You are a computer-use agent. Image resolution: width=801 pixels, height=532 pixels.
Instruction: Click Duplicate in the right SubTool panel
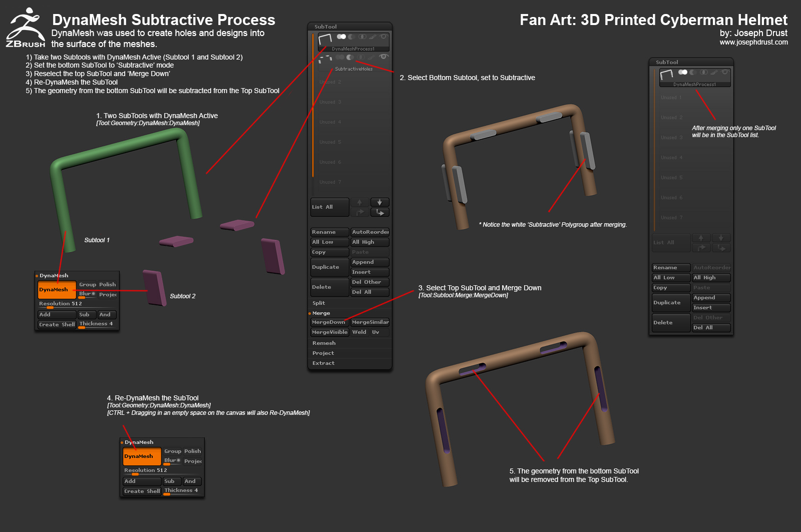click(x=671, y=303)
